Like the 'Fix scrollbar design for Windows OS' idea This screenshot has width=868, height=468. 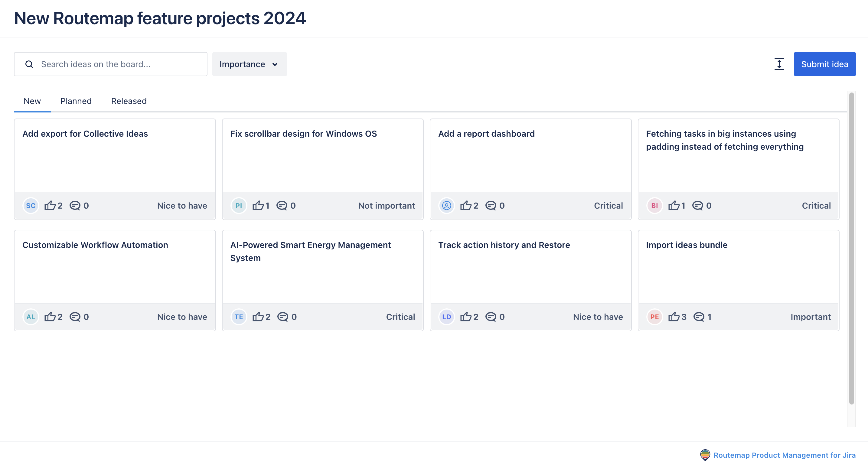click(258, 205)
